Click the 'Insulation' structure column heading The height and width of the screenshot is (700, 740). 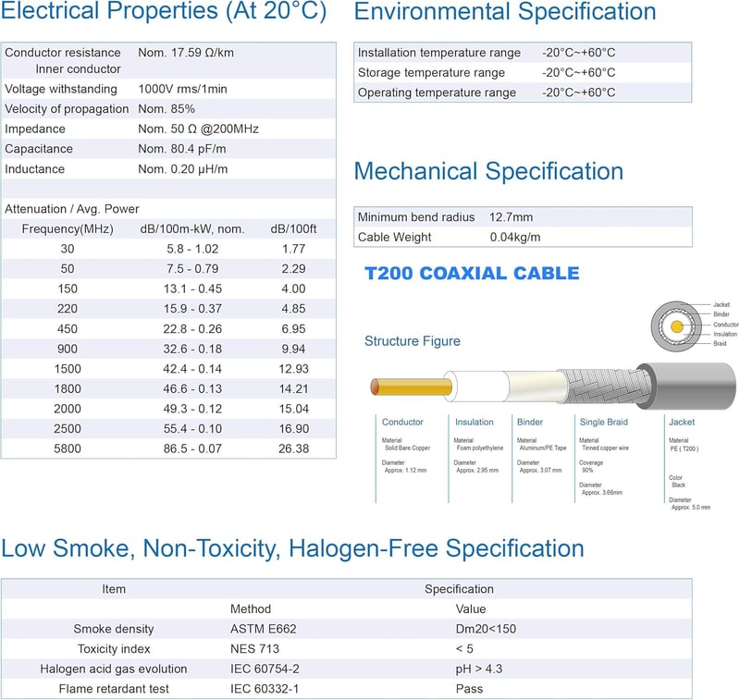pyautogui.click(x=475, y=423)
